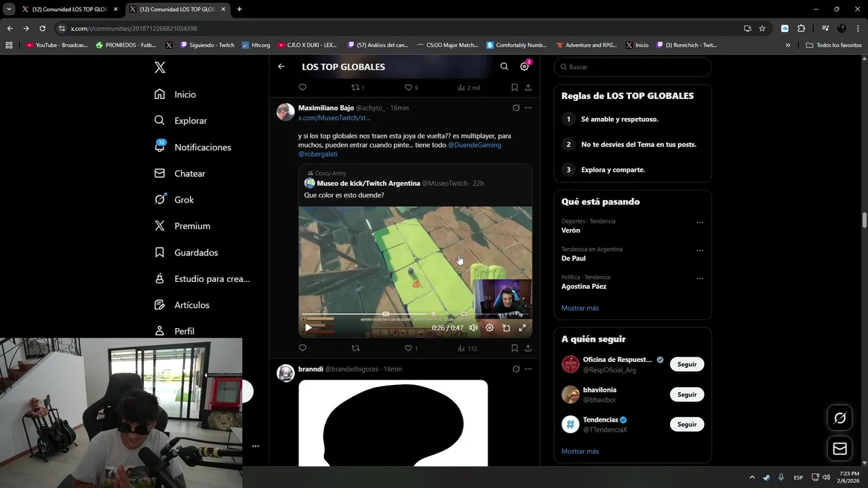Image resolution: width=868 pixels, height=488 pixels.
Task: Open Premium in the sidebar
Action: (182, 226)
